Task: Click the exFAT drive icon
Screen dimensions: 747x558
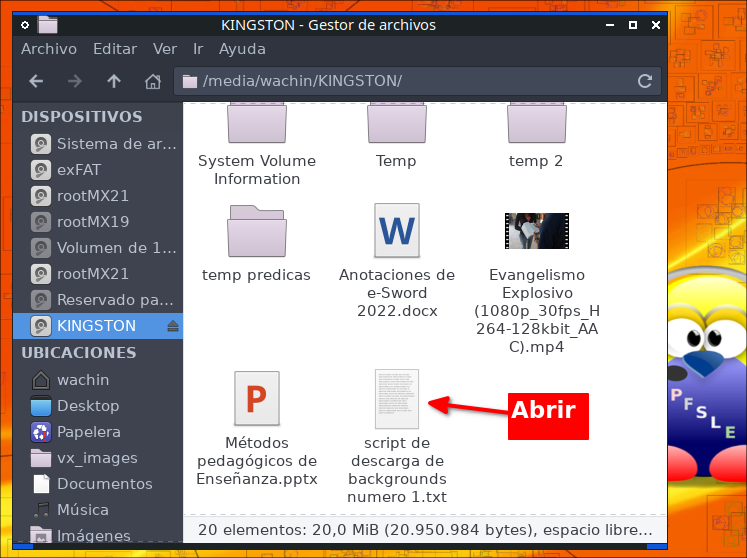Action: point(41,170)
